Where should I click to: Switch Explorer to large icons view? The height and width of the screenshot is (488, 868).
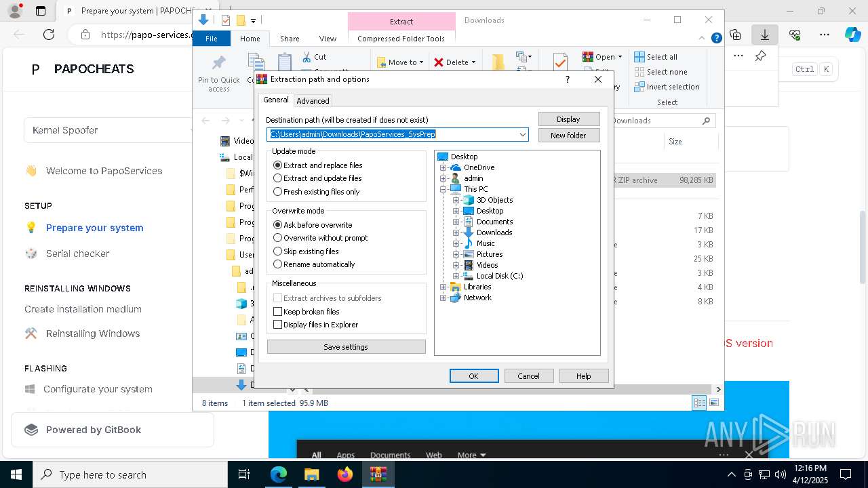click(x=713, y=403)
